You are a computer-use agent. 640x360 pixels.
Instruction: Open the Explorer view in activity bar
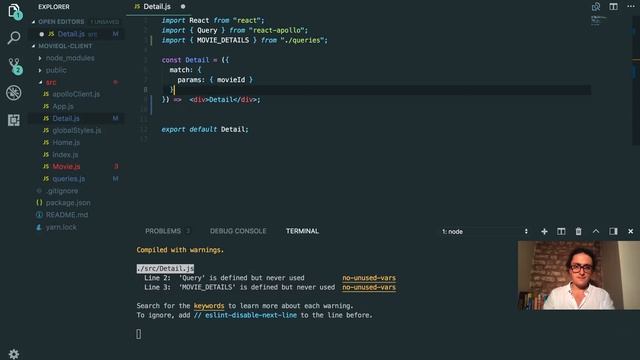pos(14,11)
